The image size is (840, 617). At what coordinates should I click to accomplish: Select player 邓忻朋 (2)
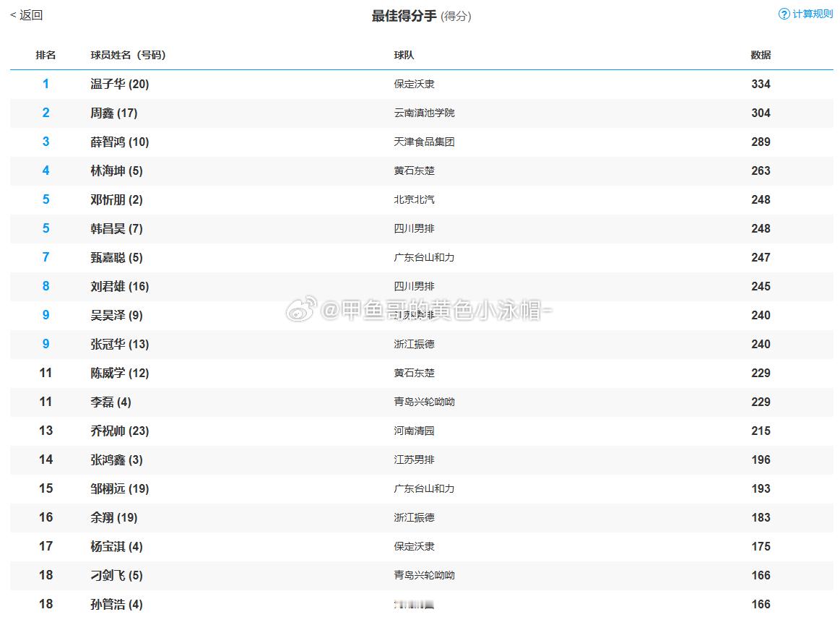tap(116, 200)
